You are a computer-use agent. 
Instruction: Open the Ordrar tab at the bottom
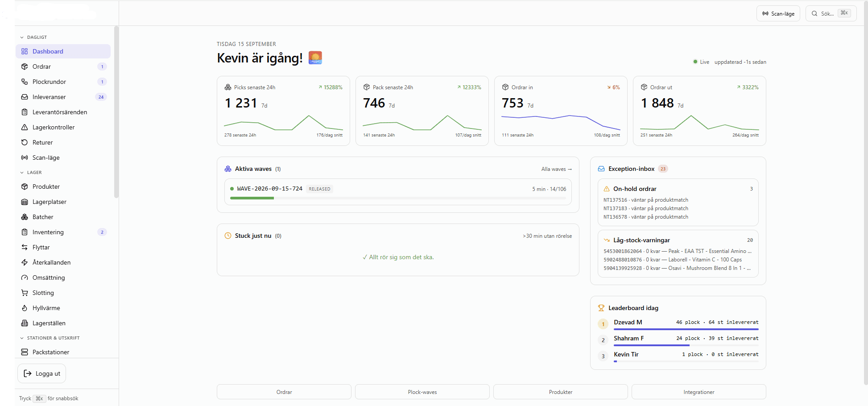tap(284, 392)
